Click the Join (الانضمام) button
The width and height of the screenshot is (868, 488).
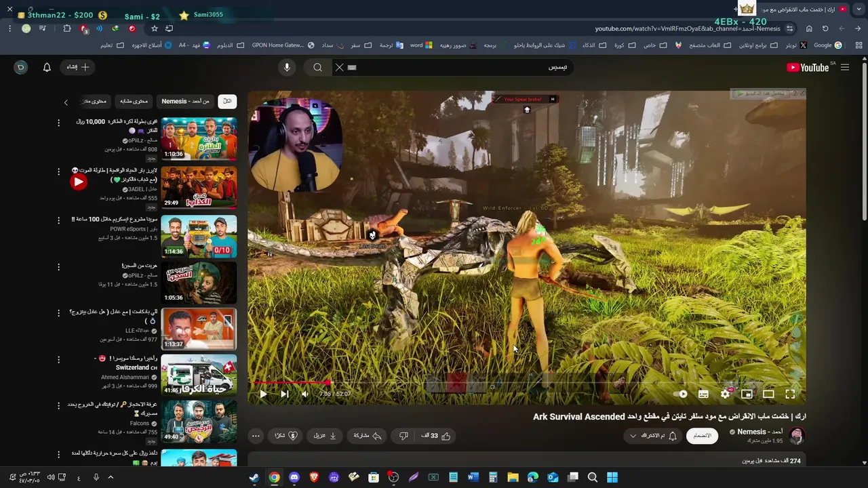click(x=703, y=436)
